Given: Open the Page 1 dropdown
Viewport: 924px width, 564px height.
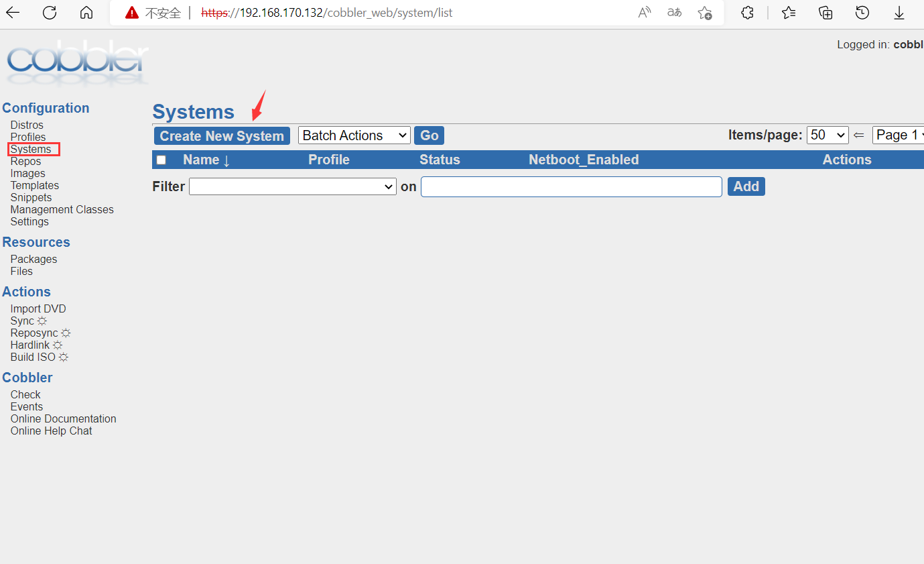Looking at the screenshot, I should [898, 135].
